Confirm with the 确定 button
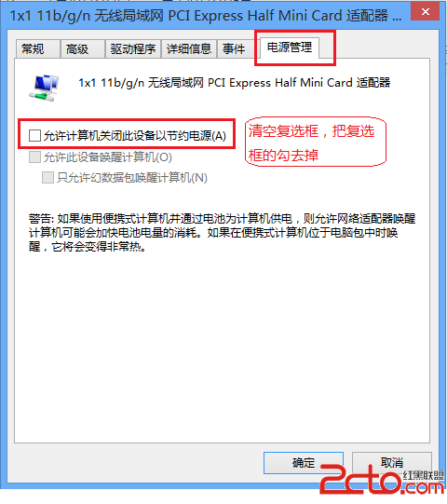The width and height of the screenshot is (447, 504). click(304, 463)
